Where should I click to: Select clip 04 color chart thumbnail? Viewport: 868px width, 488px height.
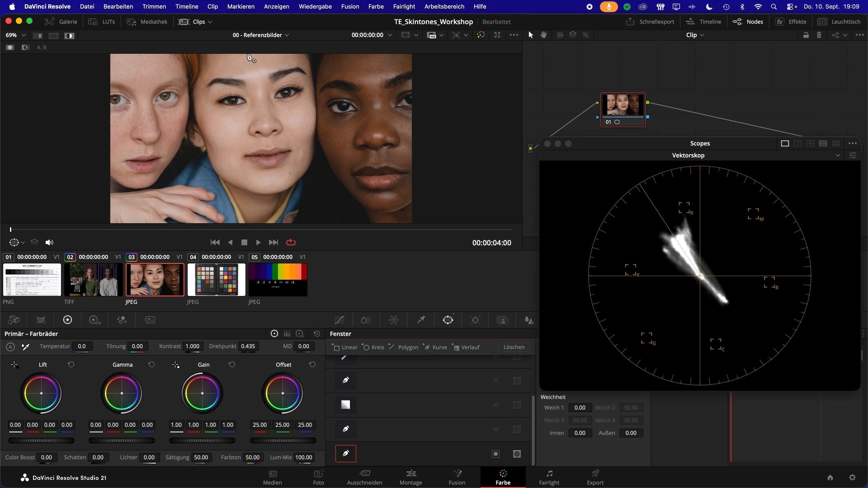click(217, 280)
